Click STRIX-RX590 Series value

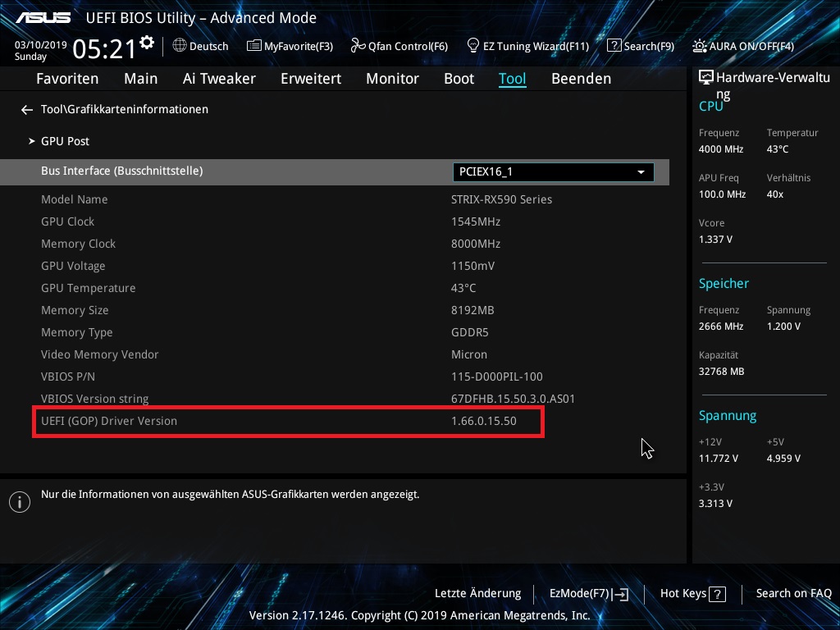tap(501, 199)
